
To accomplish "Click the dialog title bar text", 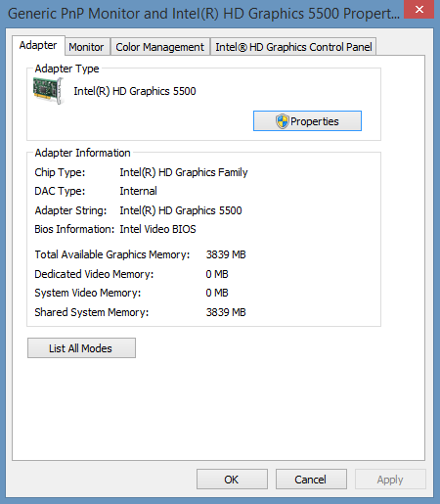I will coord(203,14).
